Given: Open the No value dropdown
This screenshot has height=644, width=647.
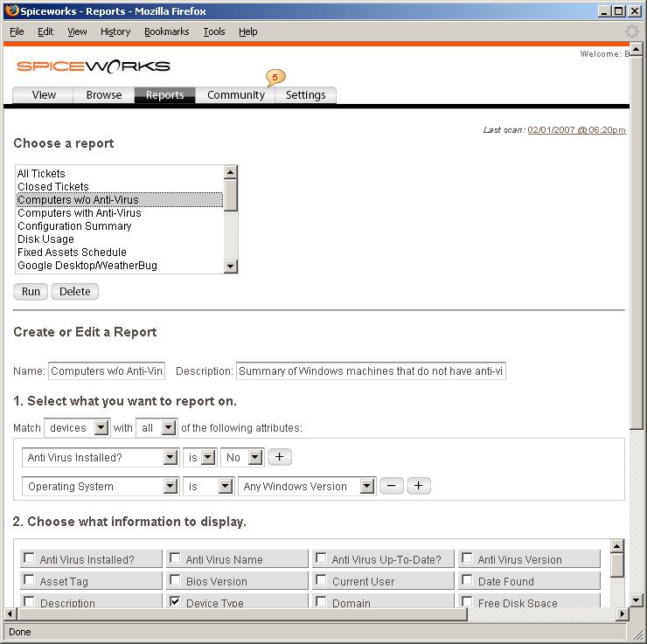Looking at the screenshot, I should tap(243, 457).
